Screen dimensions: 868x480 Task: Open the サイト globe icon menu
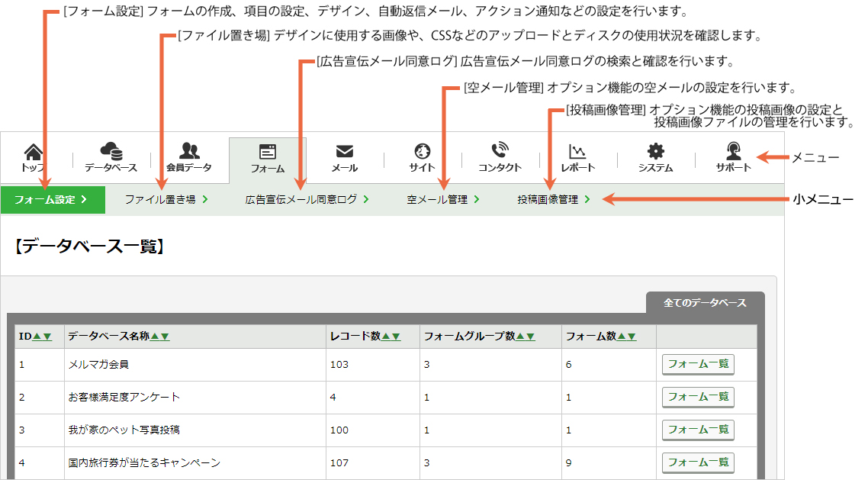(x=422, y=158)
